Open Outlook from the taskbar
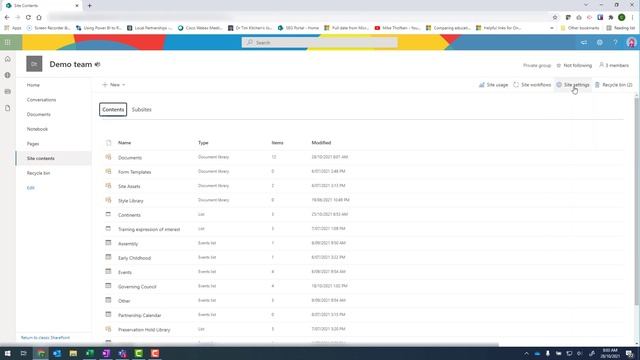Viewport: 640px width, 360px height. [57, 353]
